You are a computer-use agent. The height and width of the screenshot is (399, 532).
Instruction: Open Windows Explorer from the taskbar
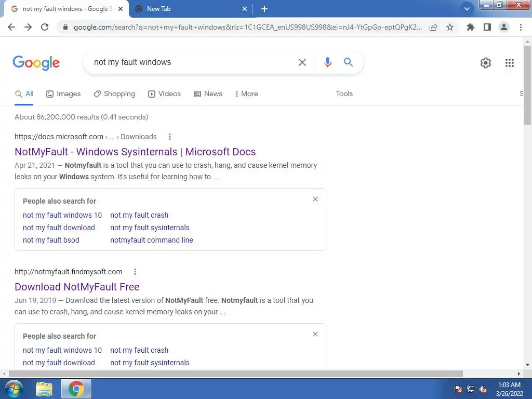coord(44,389)
